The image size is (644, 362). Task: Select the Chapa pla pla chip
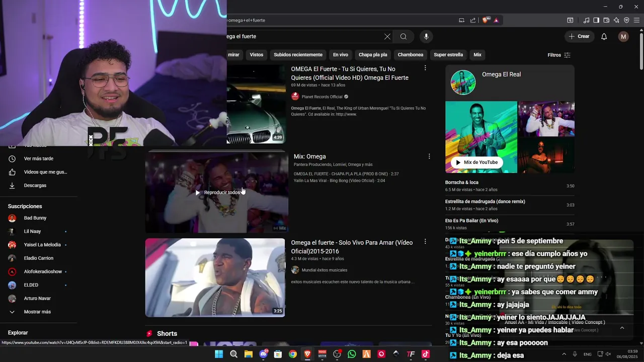click(x=373, y=55)
